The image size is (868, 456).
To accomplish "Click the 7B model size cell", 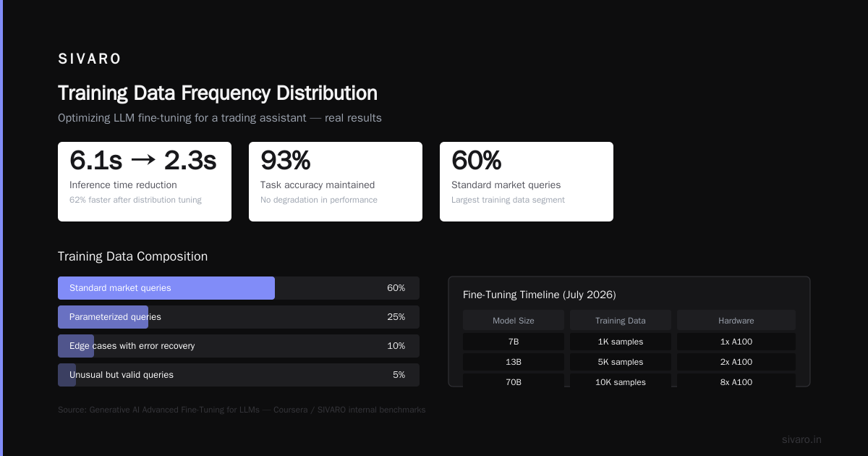I will pyautogui.click(x=514, y=342).
